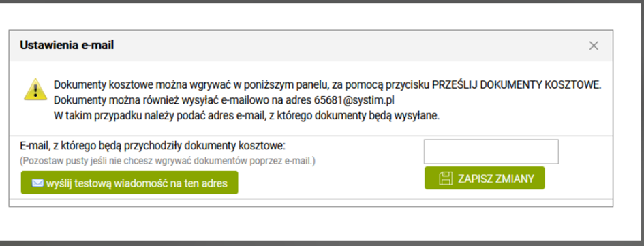Send a test message via 'wyślij testową wiadomość'
The width and height of the screenshot is (644, 246).
129,183
